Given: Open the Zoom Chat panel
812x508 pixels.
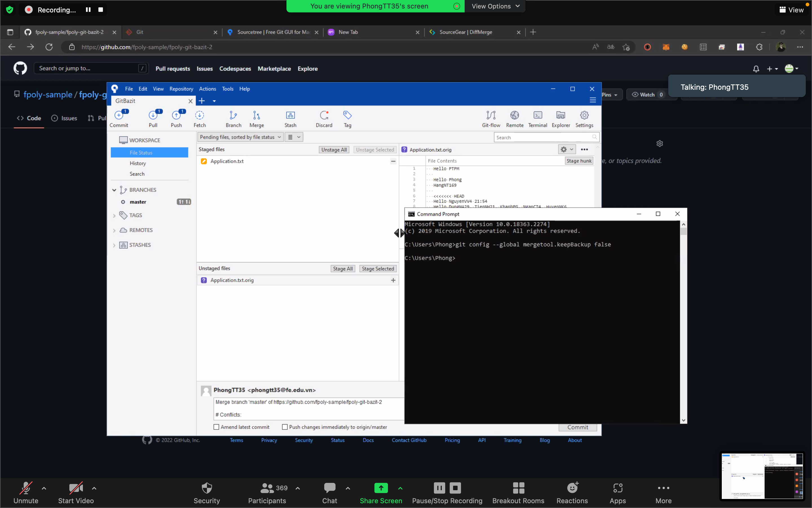Looking at the screenshot, I should (x=330, y=493).
